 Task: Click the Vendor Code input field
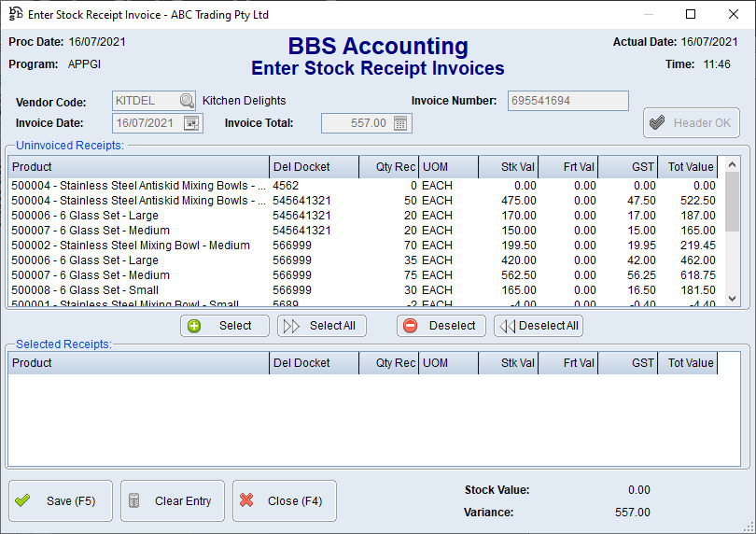click(146, 101)
